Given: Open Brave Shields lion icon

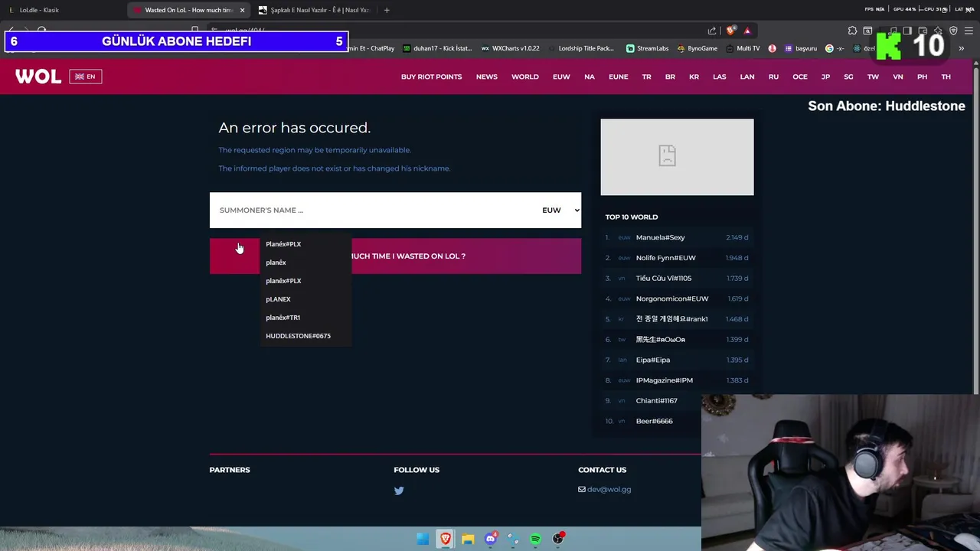Looking at the screenshot, I should point(730,31).
